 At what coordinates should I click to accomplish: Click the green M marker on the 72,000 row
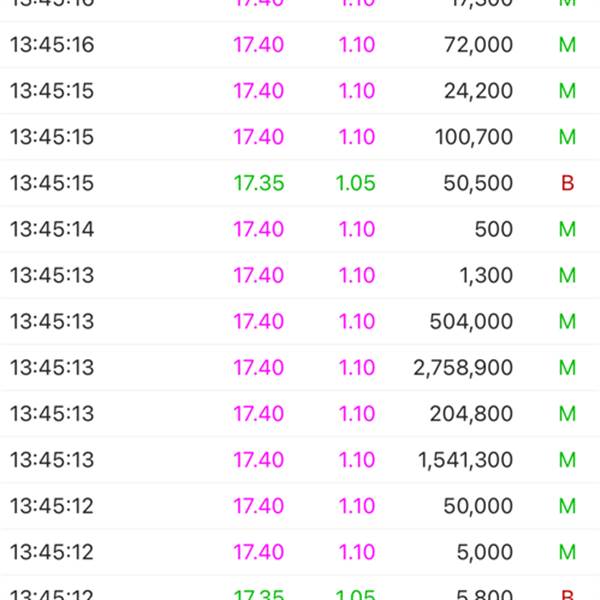567,45
